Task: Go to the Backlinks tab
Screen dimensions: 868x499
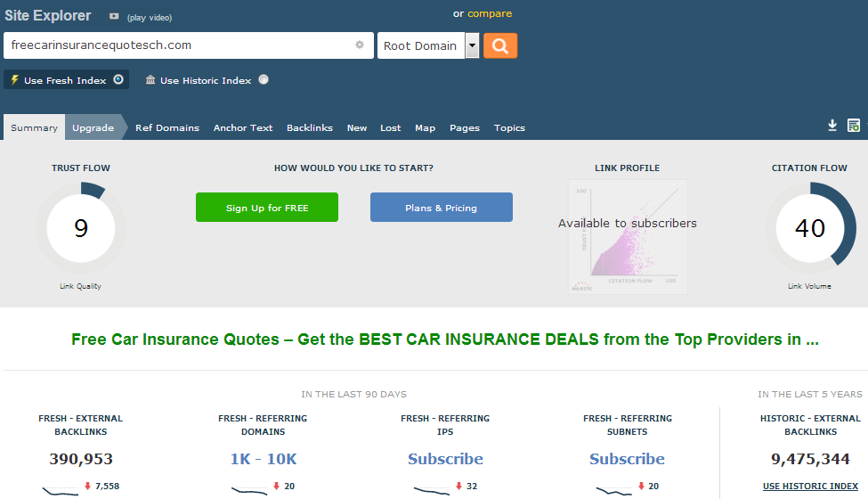Action: 310,128
